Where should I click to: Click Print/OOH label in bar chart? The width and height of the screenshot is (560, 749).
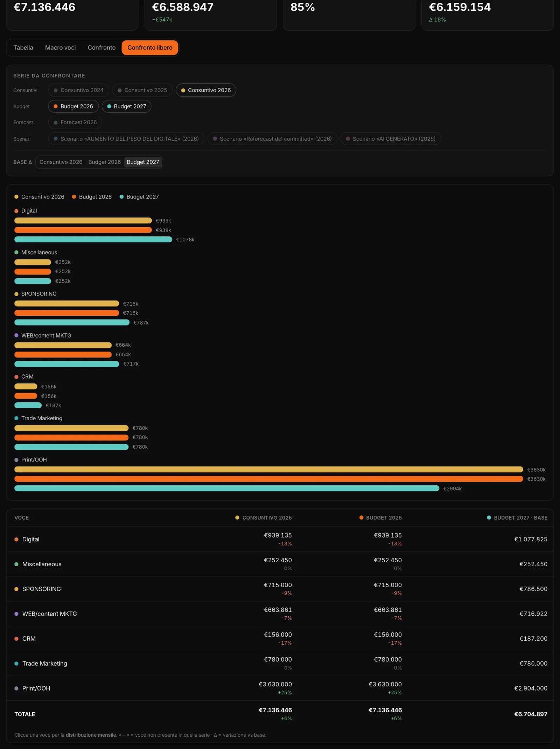pos(34,460)
